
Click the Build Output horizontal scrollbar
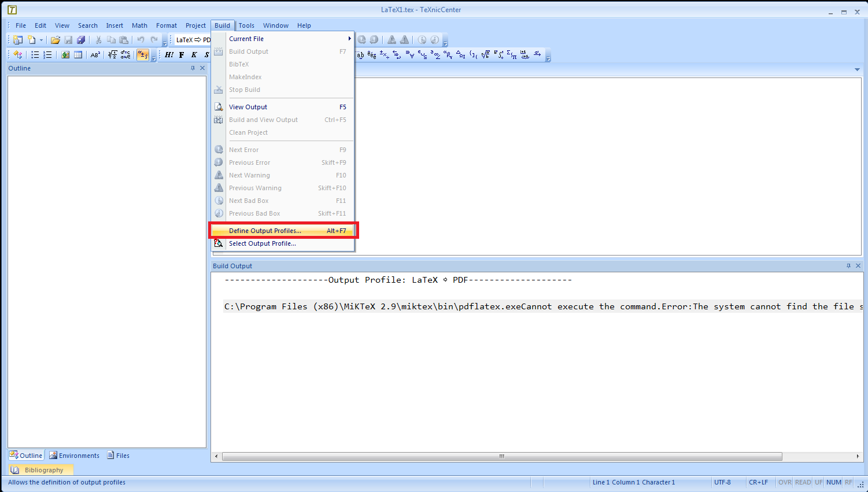pos(501,456)
